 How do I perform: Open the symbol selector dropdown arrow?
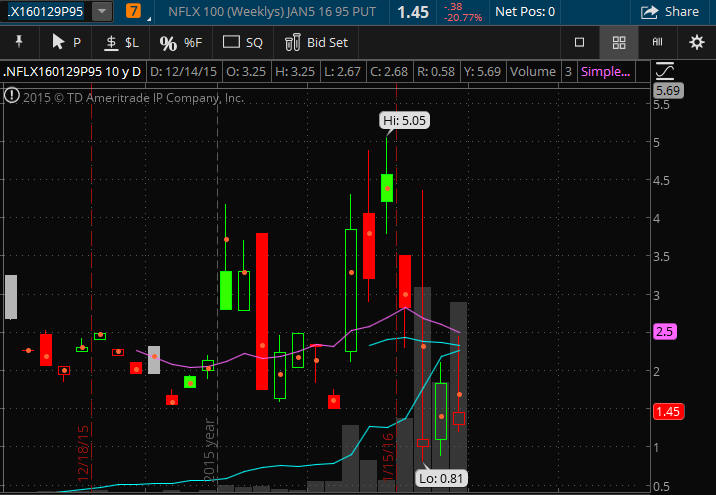(103, 12)
